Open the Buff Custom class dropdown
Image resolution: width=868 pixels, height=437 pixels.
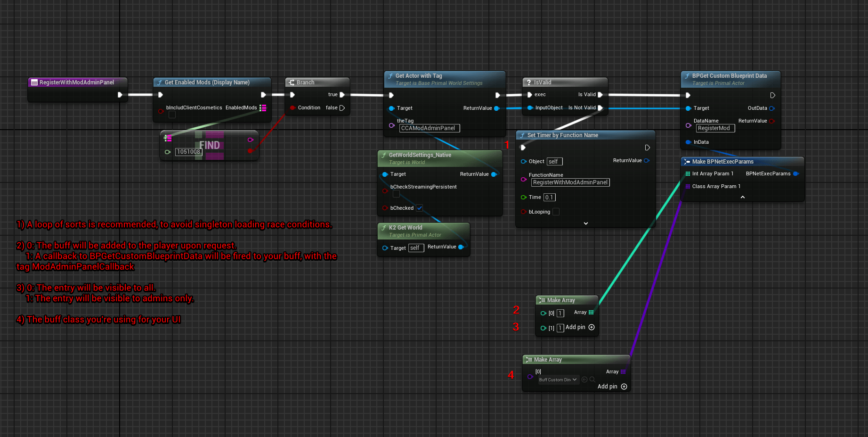[558, 379]
